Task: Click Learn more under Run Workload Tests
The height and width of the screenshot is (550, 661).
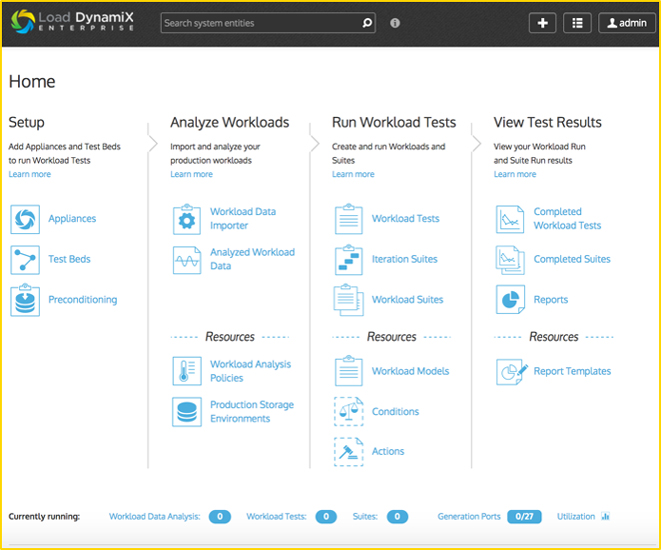Action: (353, 174)
